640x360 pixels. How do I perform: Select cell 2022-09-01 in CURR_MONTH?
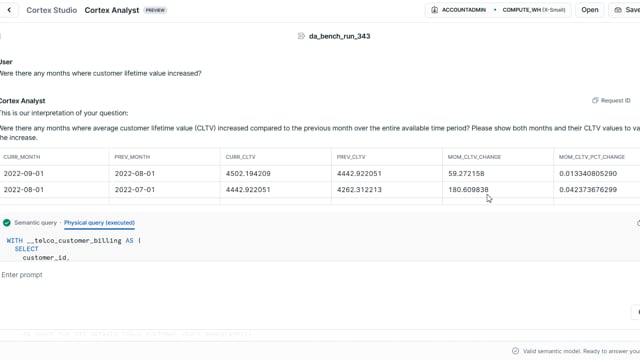pyautogui.click(x=24, y=173)
